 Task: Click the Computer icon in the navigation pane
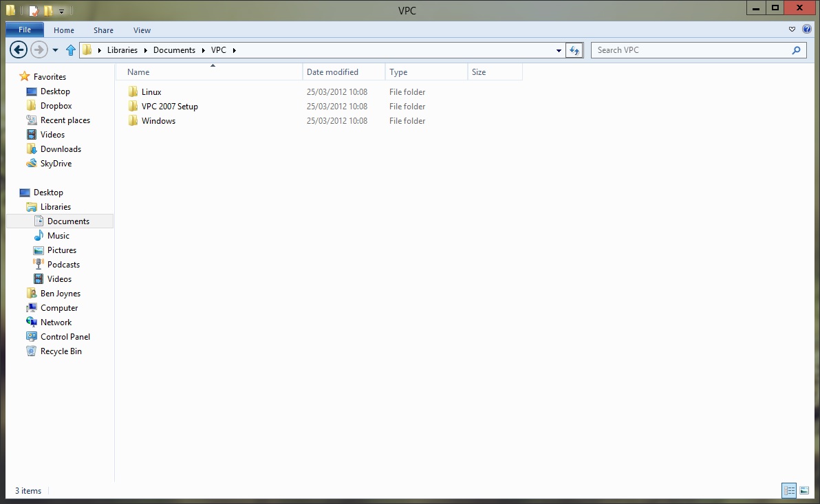coord(32,307)
